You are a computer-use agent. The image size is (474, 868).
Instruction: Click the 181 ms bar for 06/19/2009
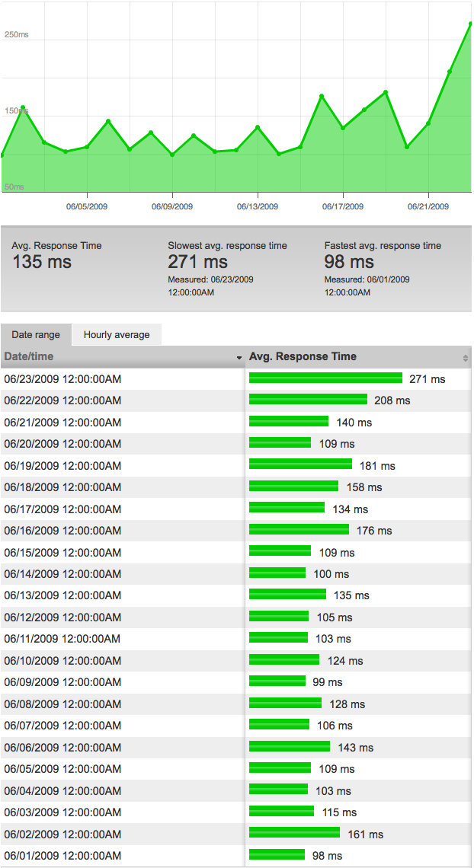pyautogui.click(x=301, y=464)
